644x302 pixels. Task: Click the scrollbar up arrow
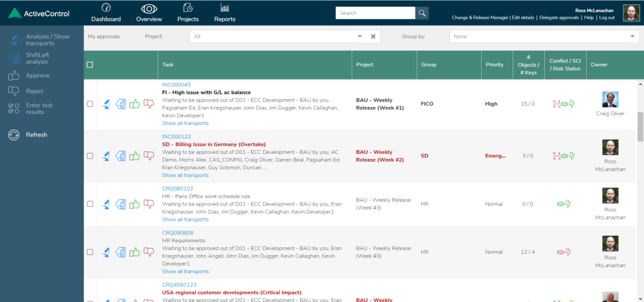640,84
